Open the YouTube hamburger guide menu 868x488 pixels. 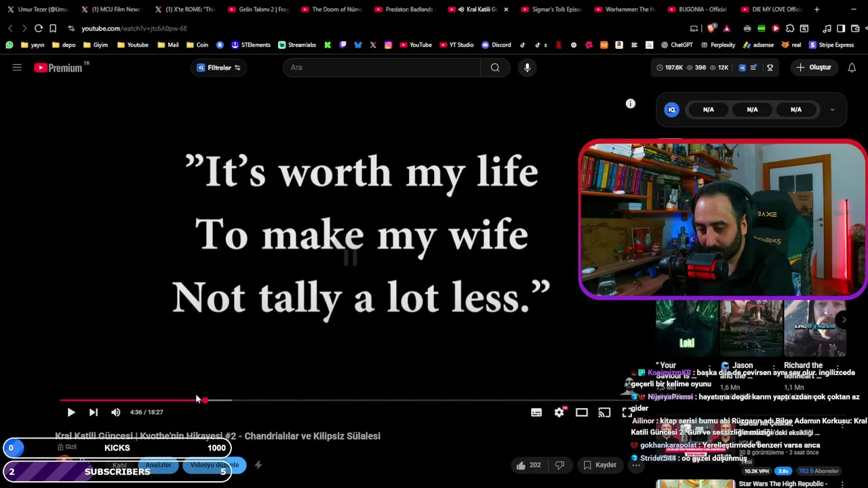coord(17,67)
